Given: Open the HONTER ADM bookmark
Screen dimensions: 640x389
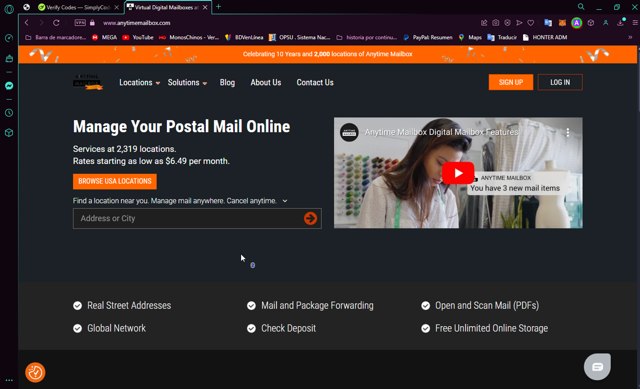Looking at the screenshot, I should click(544, 37).
